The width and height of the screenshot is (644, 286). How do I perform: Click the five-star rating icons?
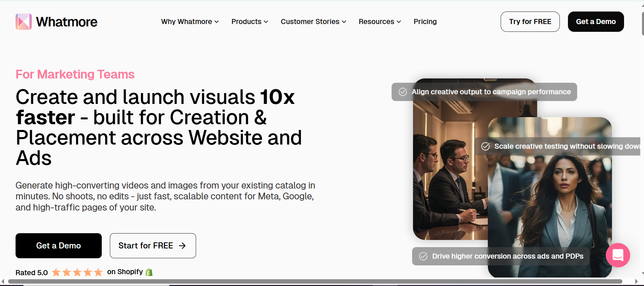(77, 272)
